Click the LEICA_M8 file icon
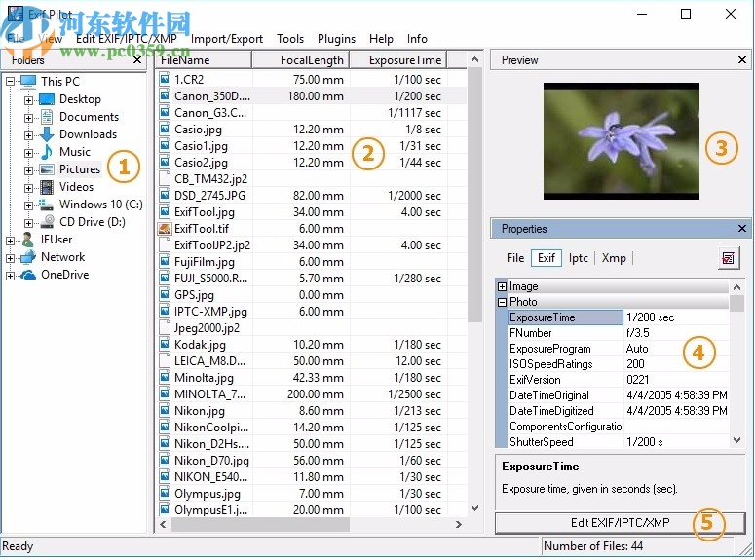 pyautogui.click(x=165, y=360)
